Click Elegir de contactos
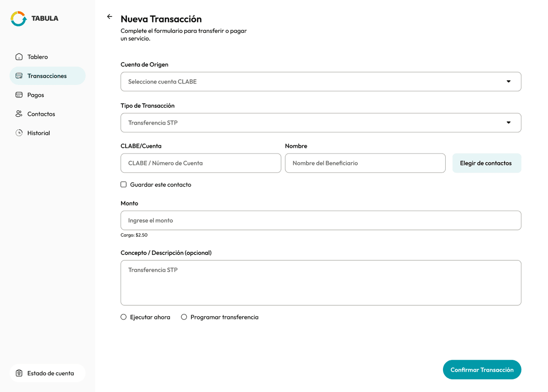This screenshot has height=392, width=548. click(487, 163)
